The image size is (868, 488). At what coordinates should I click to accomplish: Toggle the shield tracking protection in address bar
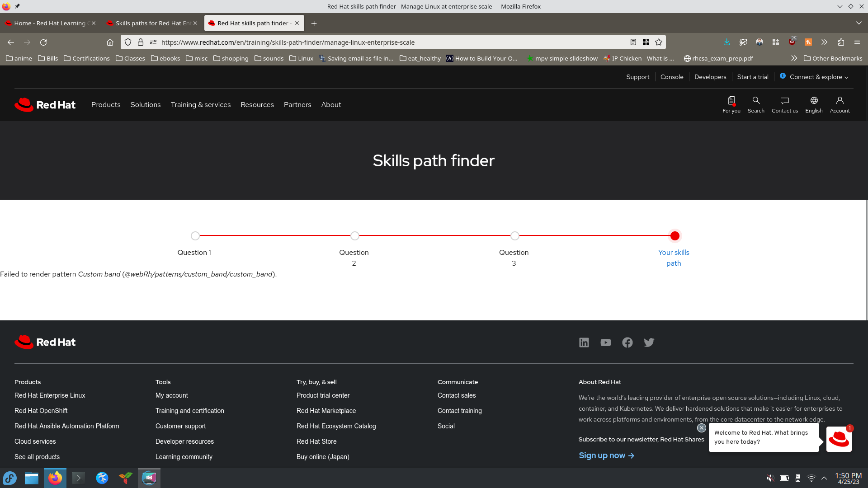click(x=128, y=42)
